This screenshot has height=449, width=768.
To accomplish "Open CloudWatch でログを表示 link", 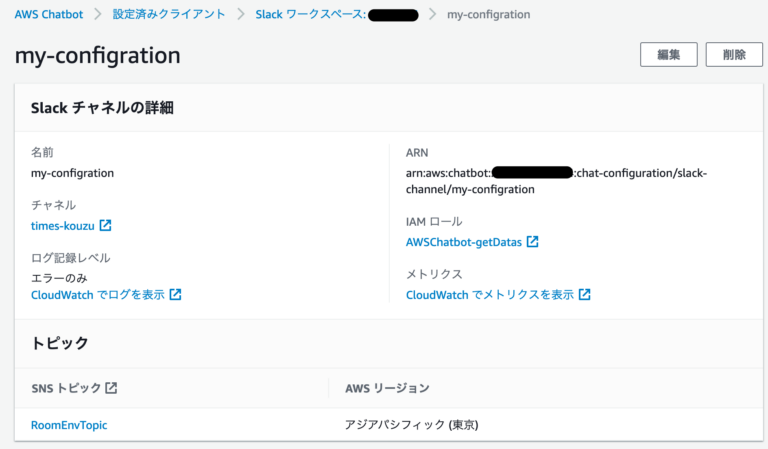I will point(98,295).
